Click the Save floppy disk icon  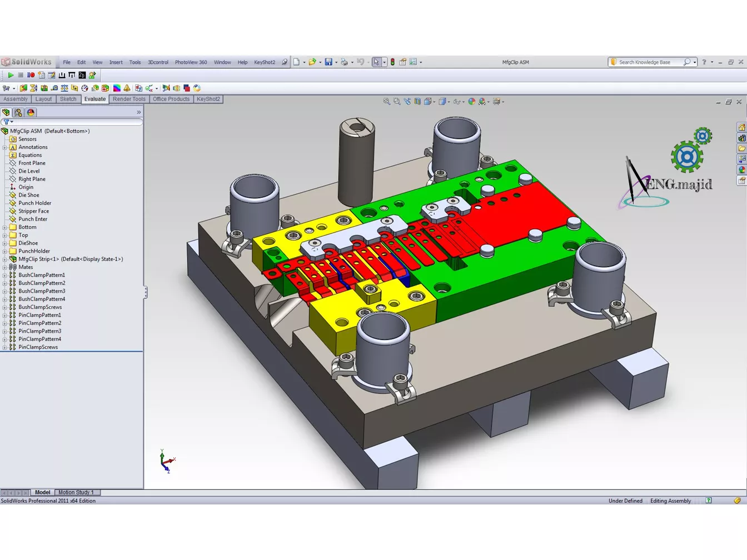(x=328, y=62)
